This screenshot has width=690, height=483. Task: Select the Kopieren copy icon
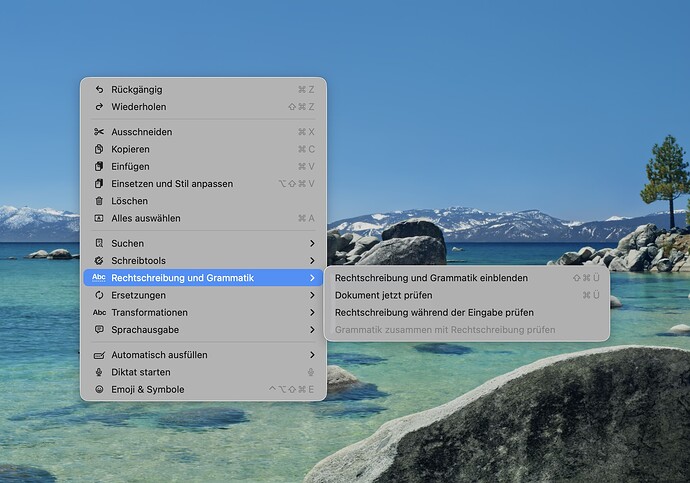(x=99, y=149)
